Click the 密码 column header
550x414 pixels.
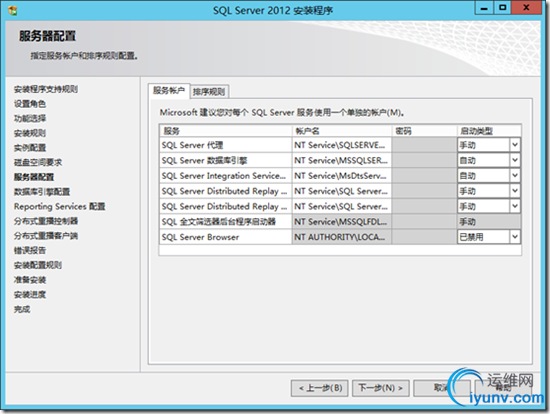pos(424,131)
